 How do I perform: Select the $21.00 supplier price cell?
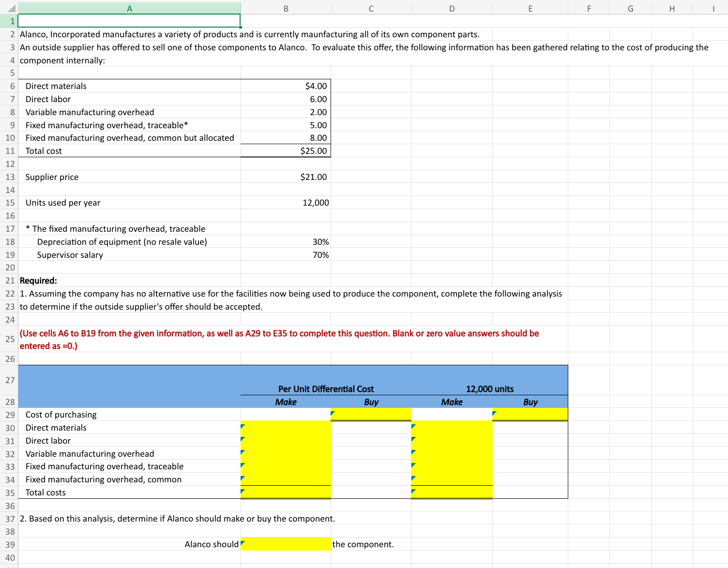point(286,177)
